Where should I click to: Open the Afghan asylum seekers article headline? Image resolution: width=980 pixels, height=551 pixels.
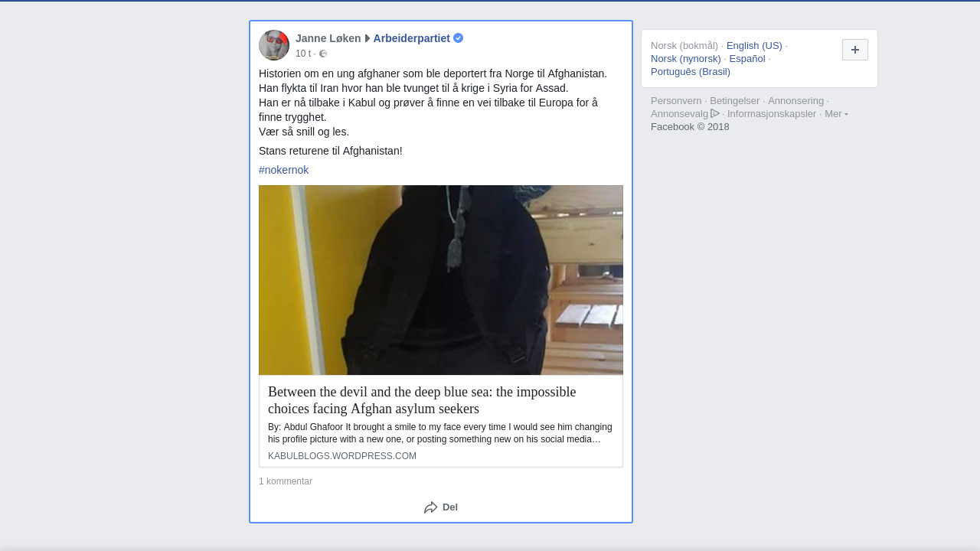click(422, 400)
